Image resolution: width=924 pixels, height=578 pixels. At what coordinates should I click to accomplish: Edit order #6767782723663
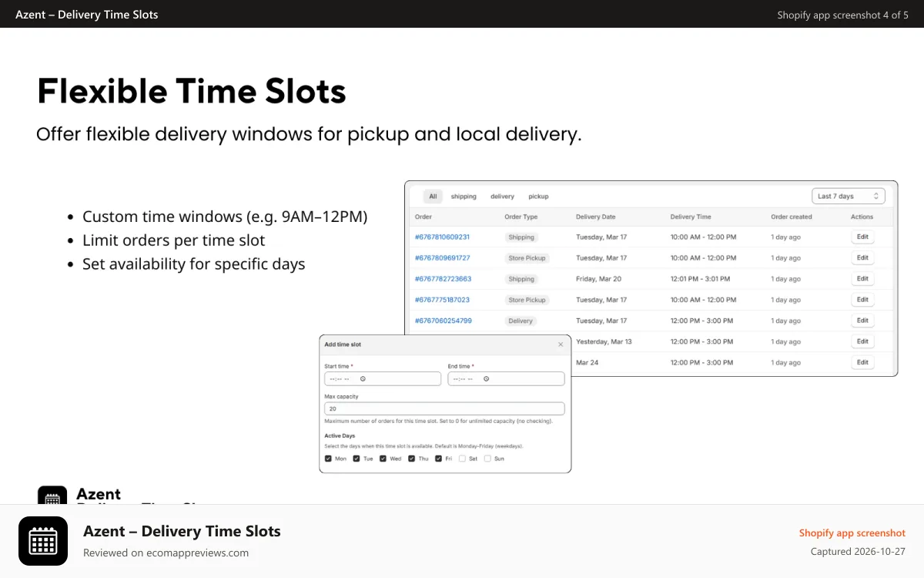click(x=862, y=279)
